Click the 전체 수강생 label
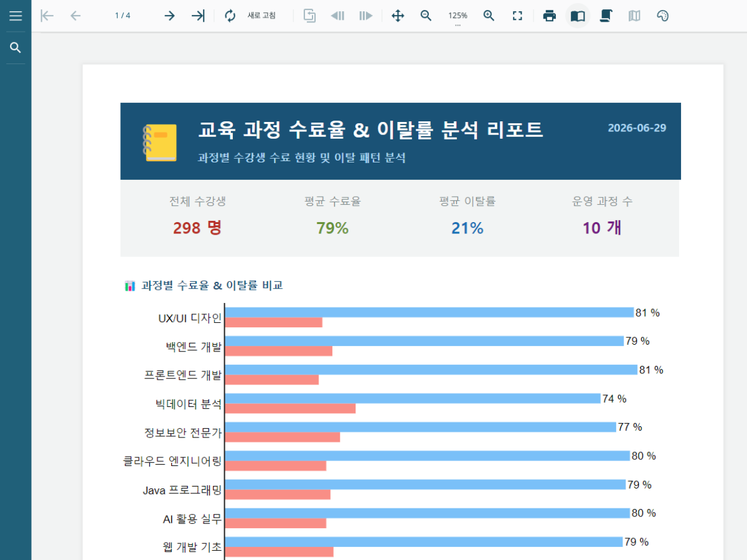 (x=197, y=202)
